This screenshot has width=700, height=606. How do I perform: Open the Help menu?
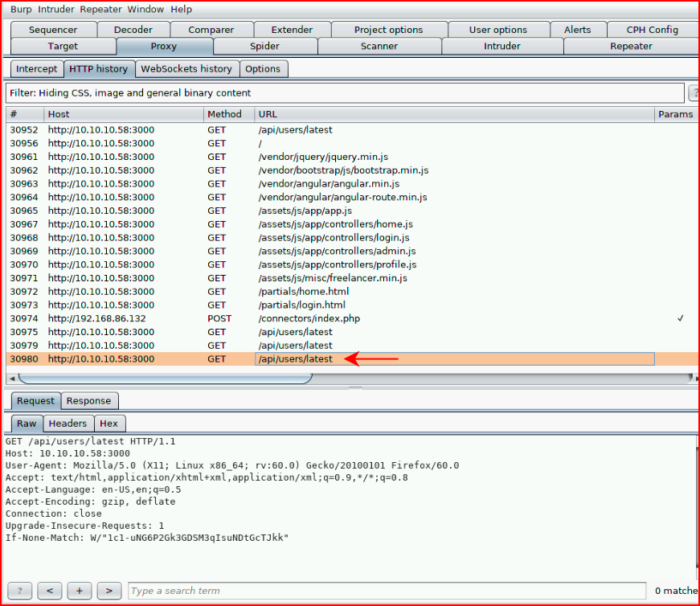[x=182, y=10]
